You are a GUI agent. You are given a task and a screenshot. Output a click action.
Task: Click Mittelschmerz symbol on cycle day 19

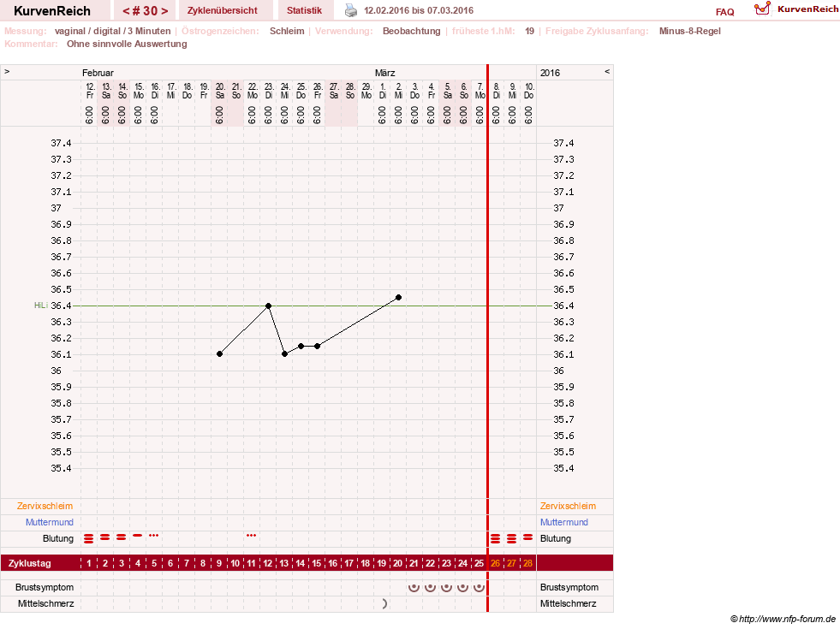coord(384,604)
